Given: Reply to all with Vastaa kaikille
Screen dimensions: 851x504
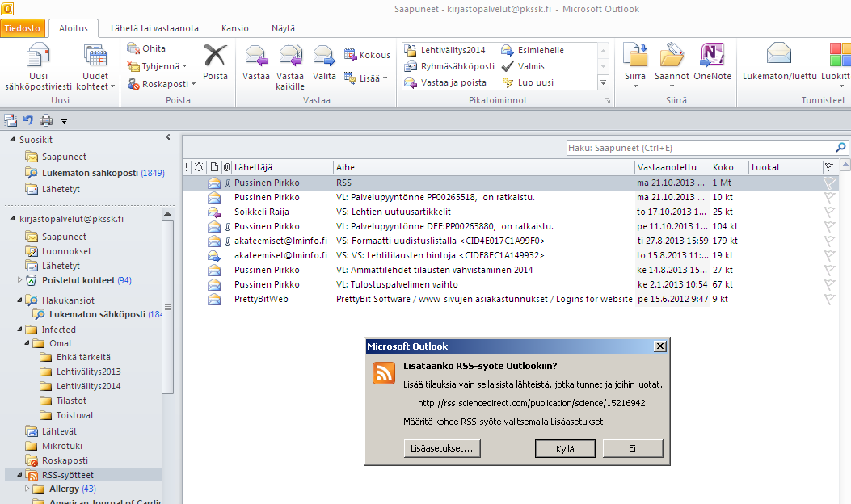Looking at the screenshot, I should point(290,67).
